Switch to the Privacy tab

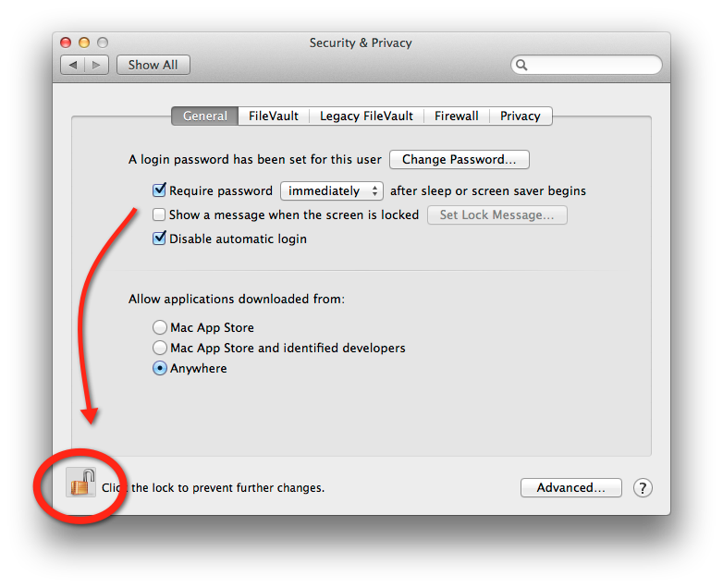521,116
